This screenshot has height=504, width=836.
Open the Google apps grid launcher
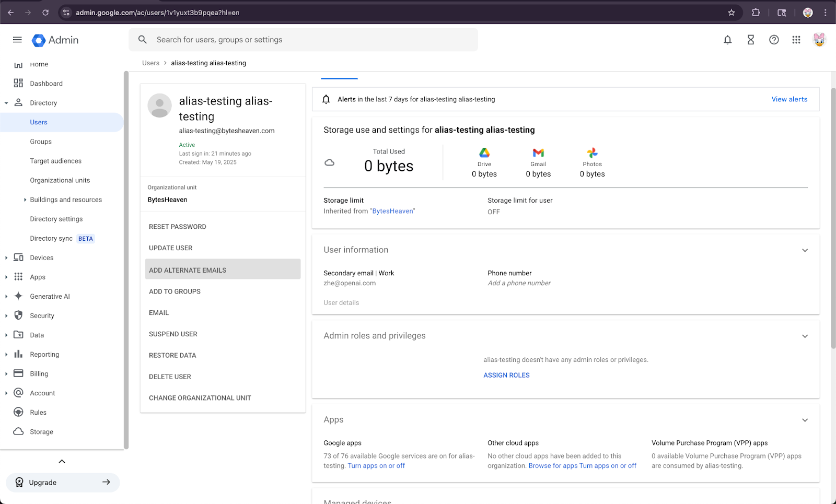pyautogui.click(x=796, y=40)
